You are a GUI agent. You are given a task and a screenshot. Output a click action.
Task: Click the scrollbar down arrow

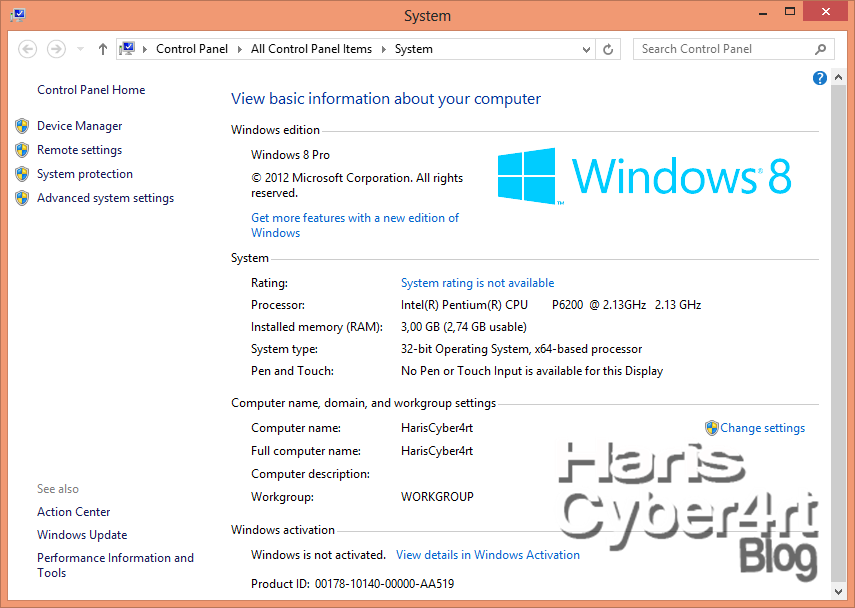pos(839,591)
